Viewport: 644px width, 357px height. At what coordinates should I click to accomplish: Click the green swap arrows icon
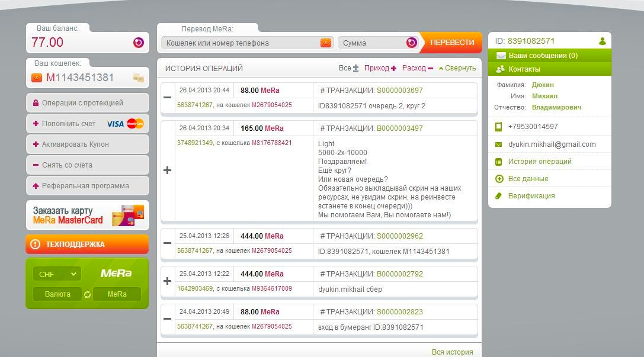click(x=88, y=294)
